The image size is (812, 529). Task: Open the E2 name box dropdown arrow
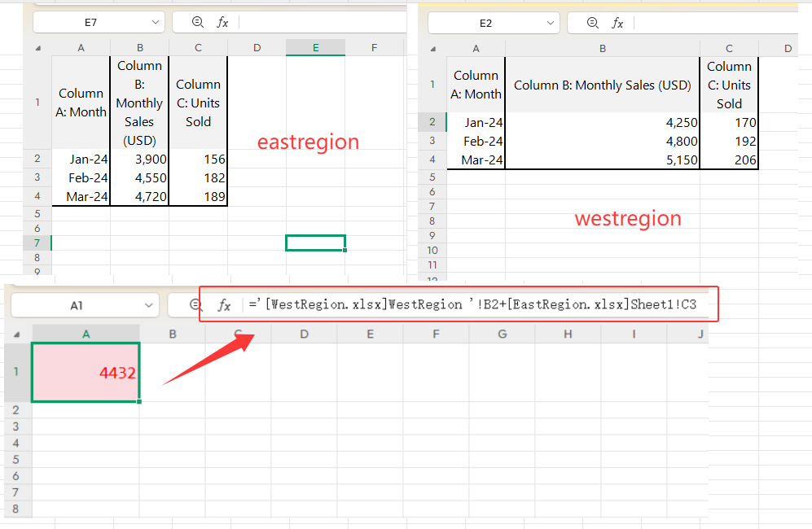[x=550, y=23]
